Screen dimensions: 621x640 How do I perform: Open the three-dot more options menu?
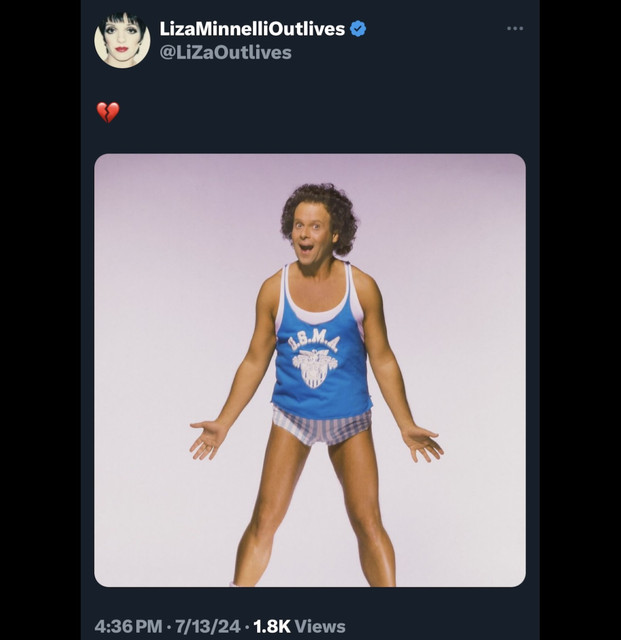tap(515, 28)
